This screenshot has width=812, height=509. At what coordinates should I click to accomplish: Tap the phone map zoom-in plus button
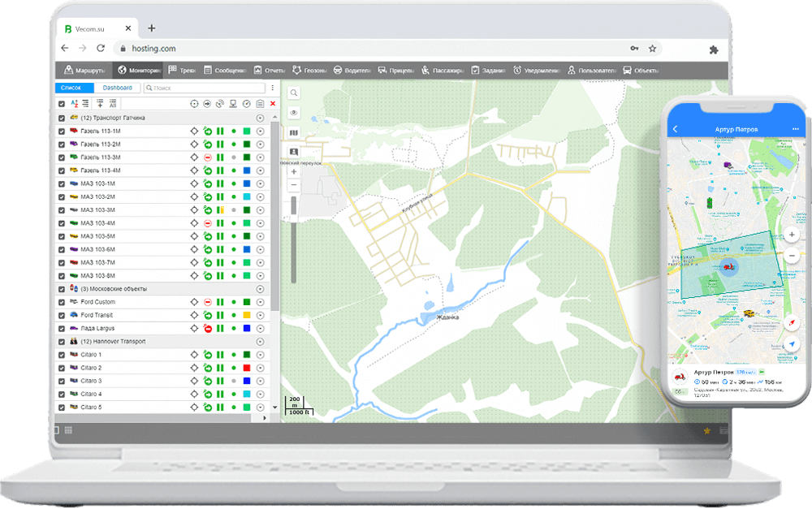[791, 235]
